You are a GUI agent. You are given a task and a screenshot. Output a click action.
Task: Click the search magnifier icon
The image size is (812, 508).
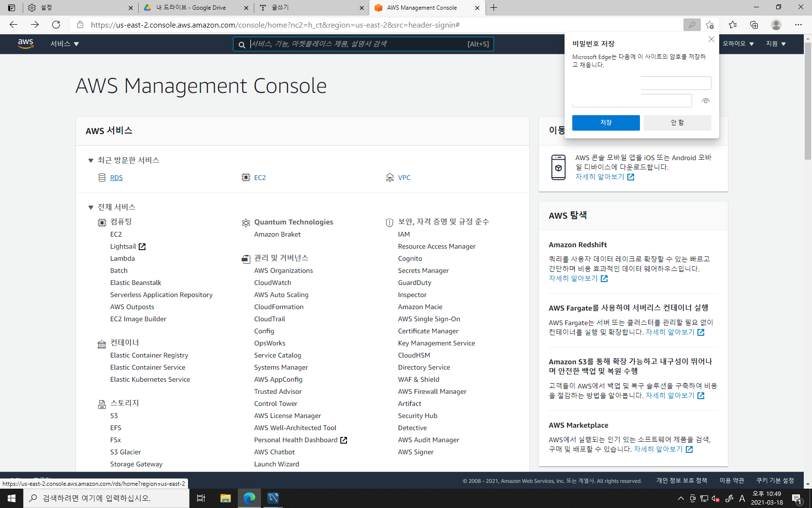[242, 45]
